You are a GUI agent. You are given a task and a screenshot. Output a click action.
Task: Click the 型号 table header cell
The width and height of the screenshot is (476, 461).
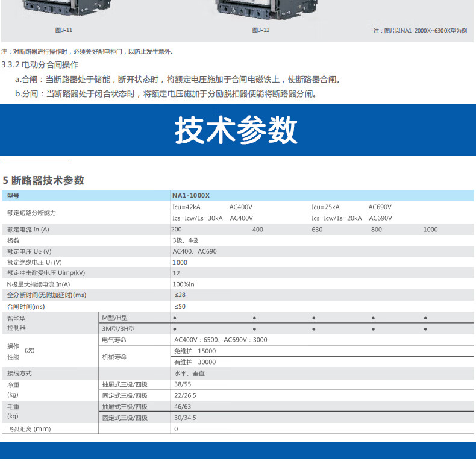(x=13, y=196)
